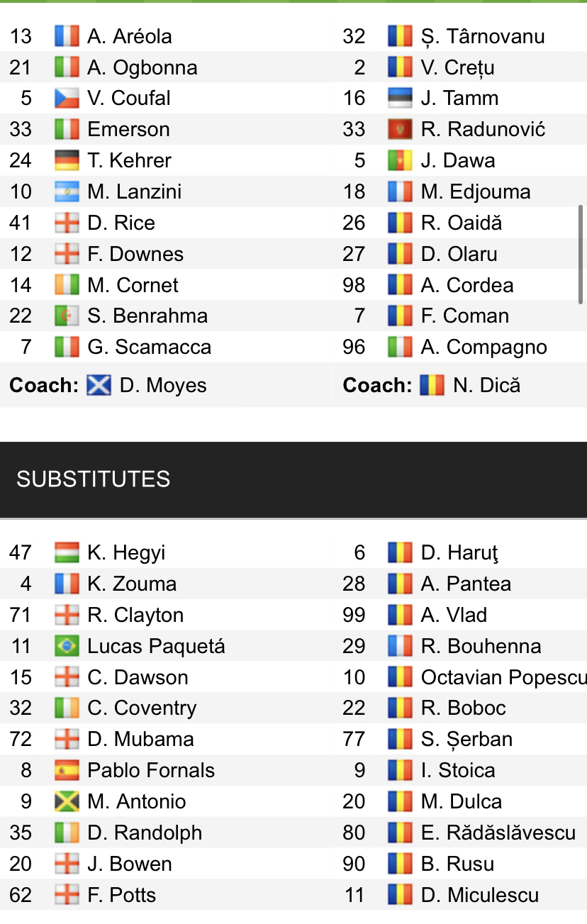The height and width of the screenshot is (924, 587).
Task: Tap the Brazilian flag next to Lucas Paquetá
Action: coord(67,647)
